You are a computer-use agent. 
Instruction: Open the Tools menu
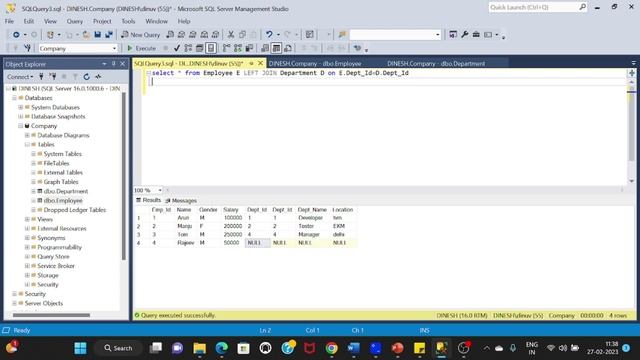[128, 21]
